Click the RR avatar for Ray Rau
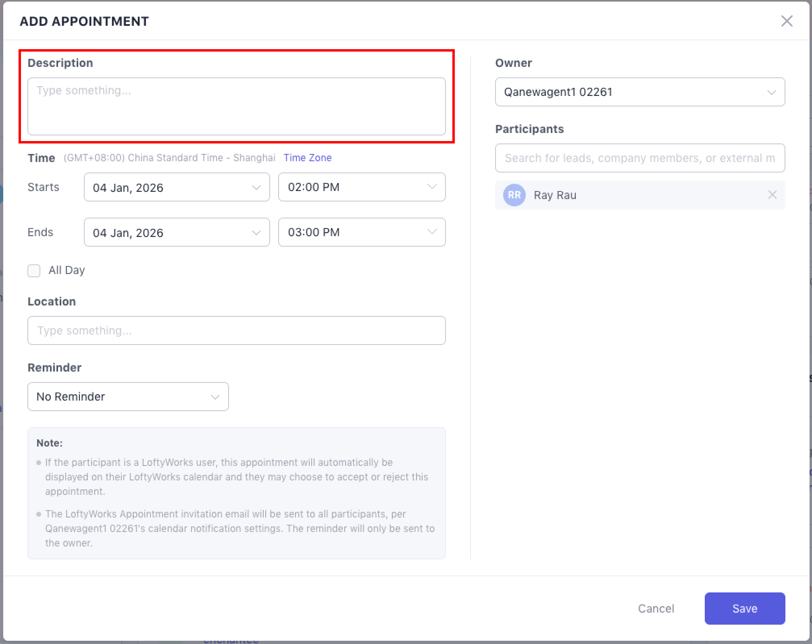This screenshot has height=644, width=812. [514, 195]
